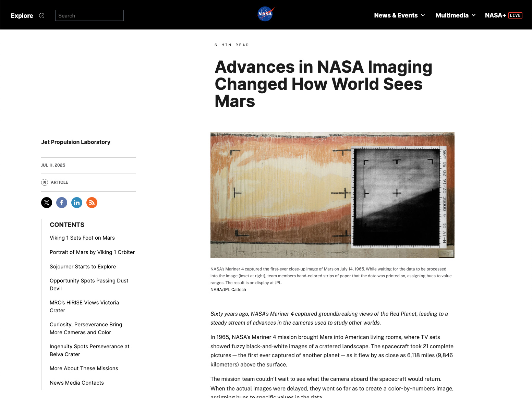Viewport: 532px width, 398px height.
Task: Click the Mariner 4 Mars image
Action: click(x=332, y=195)
